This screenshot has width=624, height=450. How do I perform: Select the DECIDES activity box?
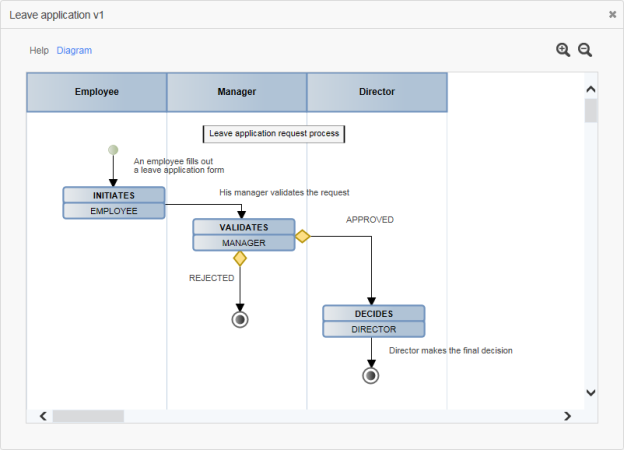(373, 321)
